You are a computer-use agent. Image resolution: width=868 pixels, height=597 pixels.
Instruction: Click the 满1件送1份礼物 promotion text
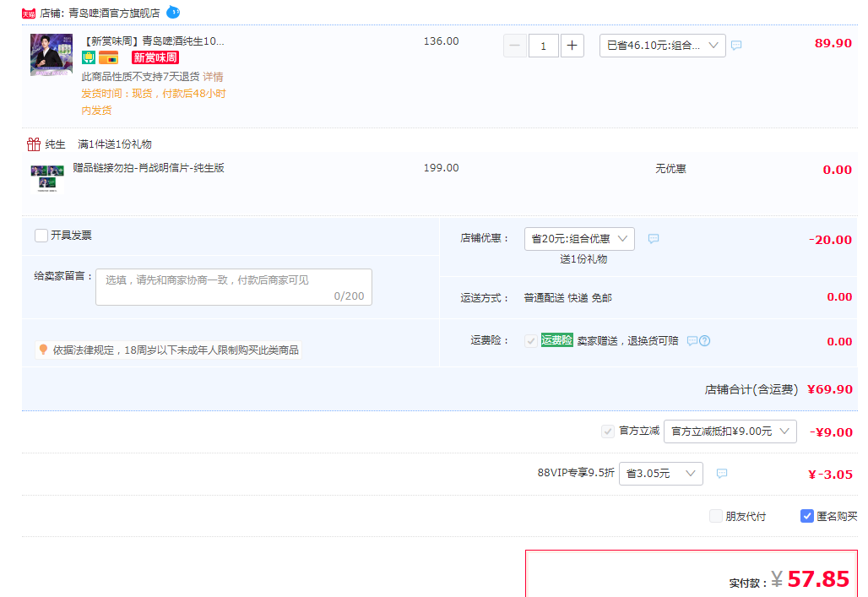(x=115, y=144)
